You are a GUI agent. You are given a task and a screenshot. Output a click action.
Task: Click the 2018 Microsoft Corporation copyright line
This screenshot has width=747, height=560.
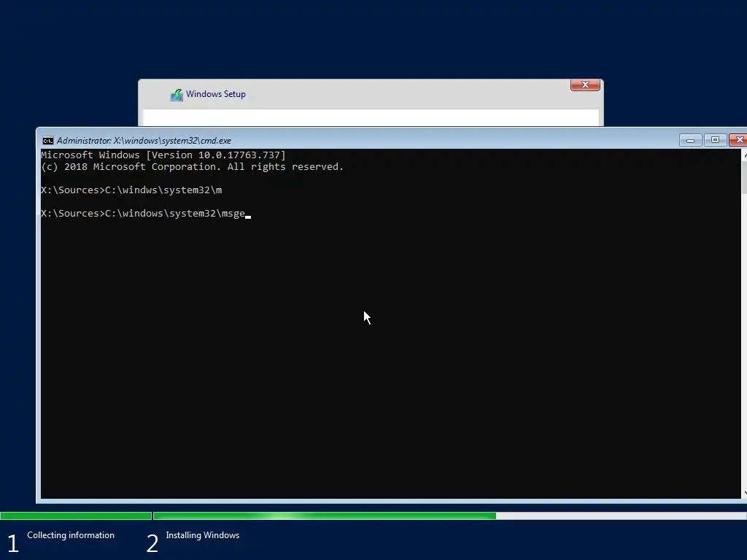[x=192, y=167]
